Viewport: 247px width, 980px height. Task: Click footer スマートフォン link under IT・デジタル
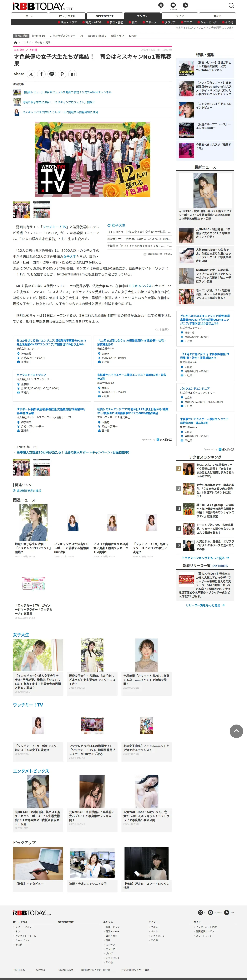(x=24, y=927)
